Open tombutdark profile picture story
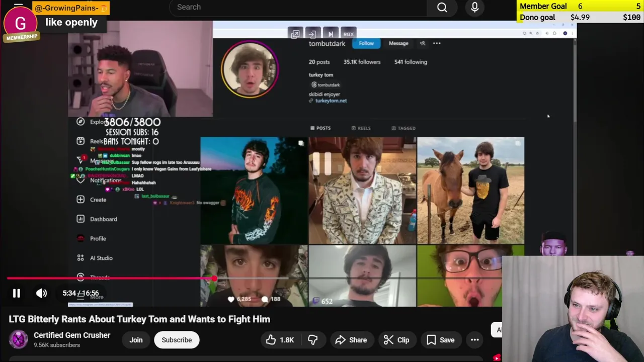The height and width of the screenshot is (362, 644). point(250,69)
